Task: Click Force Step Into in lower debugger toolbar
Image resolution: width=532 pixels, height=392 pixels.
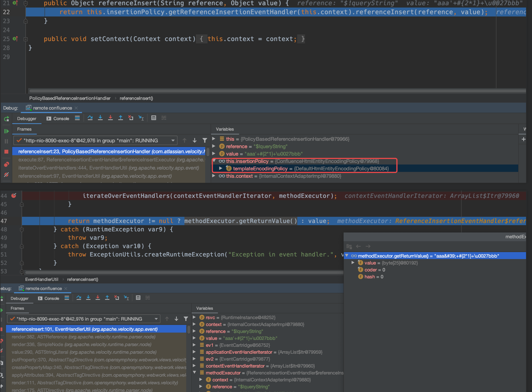Action: 98,298
